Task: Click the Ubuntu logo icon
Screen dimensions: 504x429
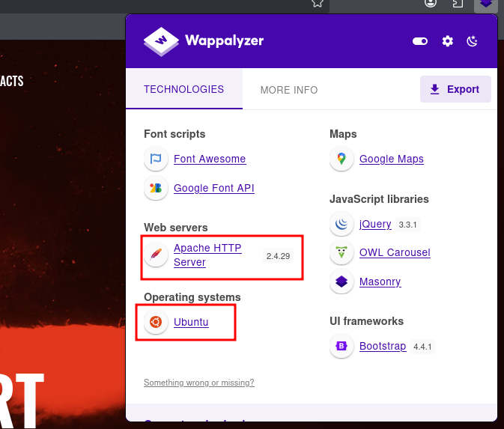Action: pyautogui.click(x=156, y=322)
